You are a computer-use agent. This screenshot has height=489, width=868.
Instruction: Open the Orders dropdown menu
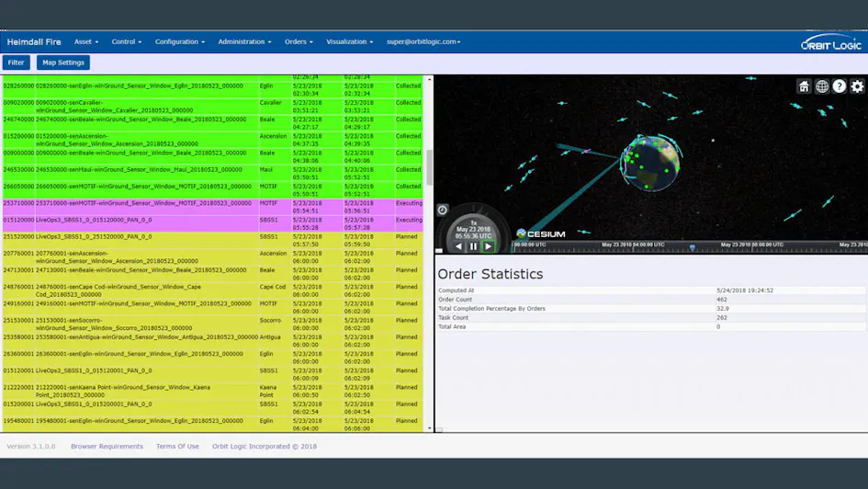point(299,41)
